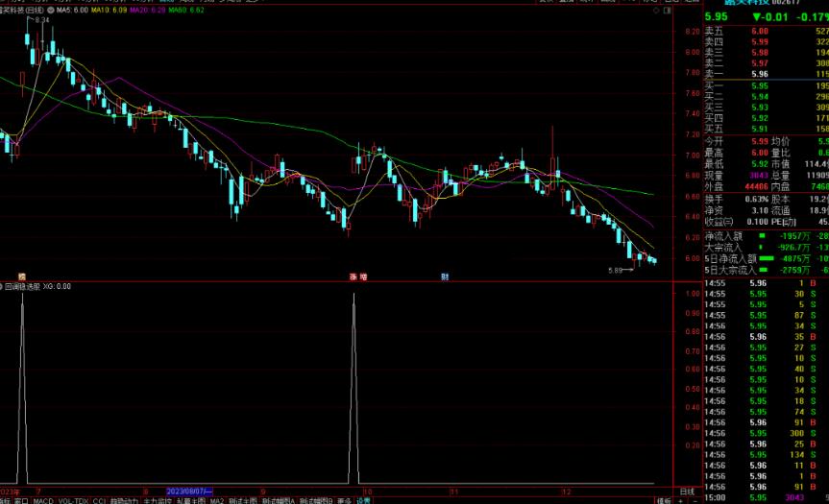
Task: Click the 收益(三) value 0.100
Action: [758, 222]
